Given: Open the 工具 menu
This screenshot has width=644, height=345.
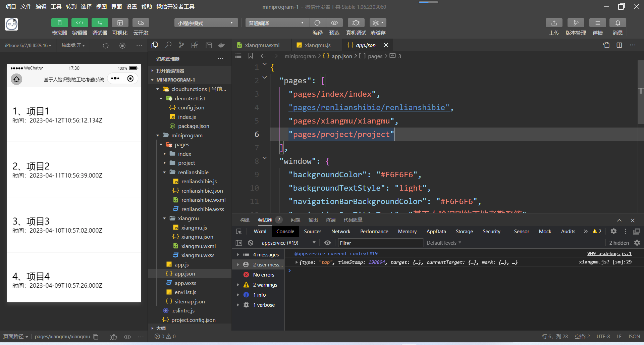Looking at the screenshot, I should pos(56,7).
